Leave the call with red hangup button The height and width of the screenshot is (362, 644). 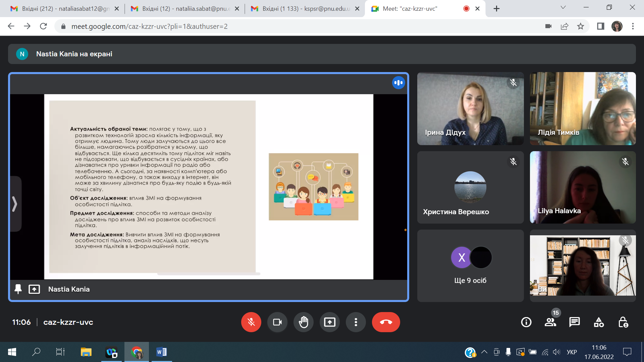386,322
